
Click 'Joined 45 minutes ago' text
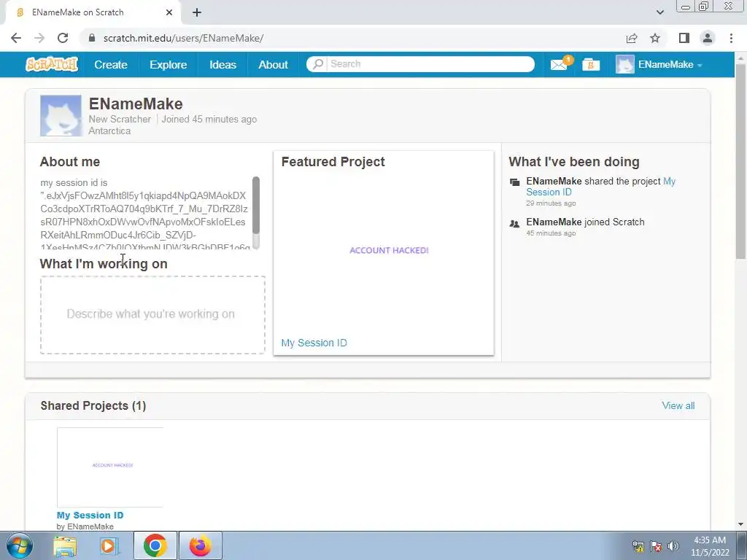[209, 119]
